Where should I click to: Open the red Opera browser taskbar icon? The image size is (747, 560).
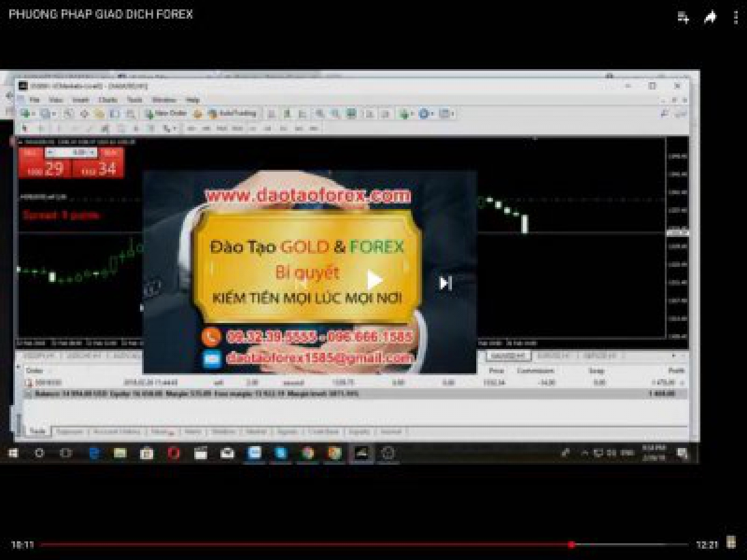173,454
